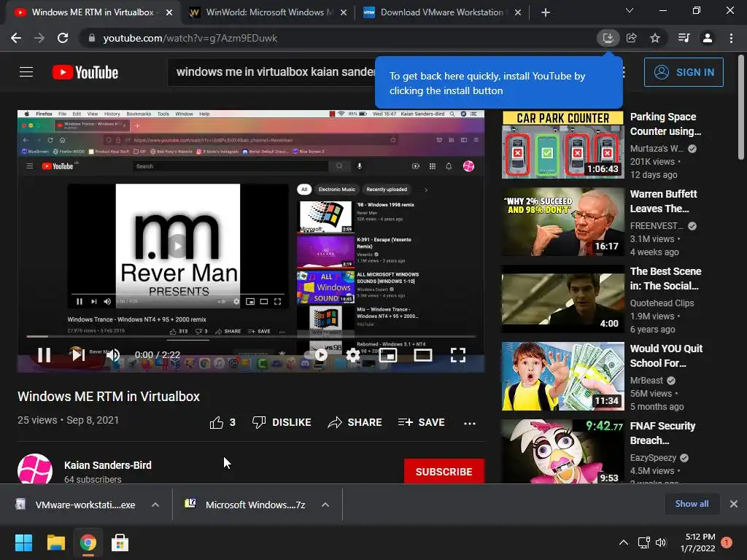Expand options for VMware-workstation exe download
Viewport: 747px width, 560px height.
click(x=155, y=505)
